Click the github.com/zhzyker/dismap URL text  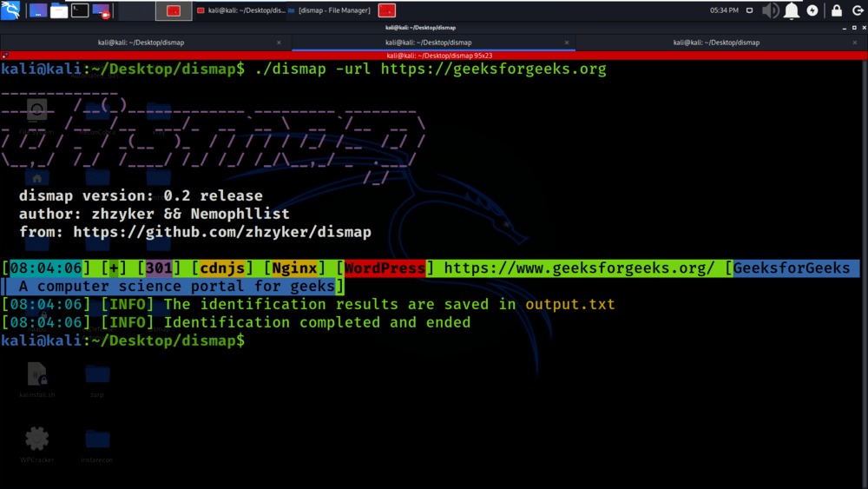pyautogui.click(x=222, y=232)
